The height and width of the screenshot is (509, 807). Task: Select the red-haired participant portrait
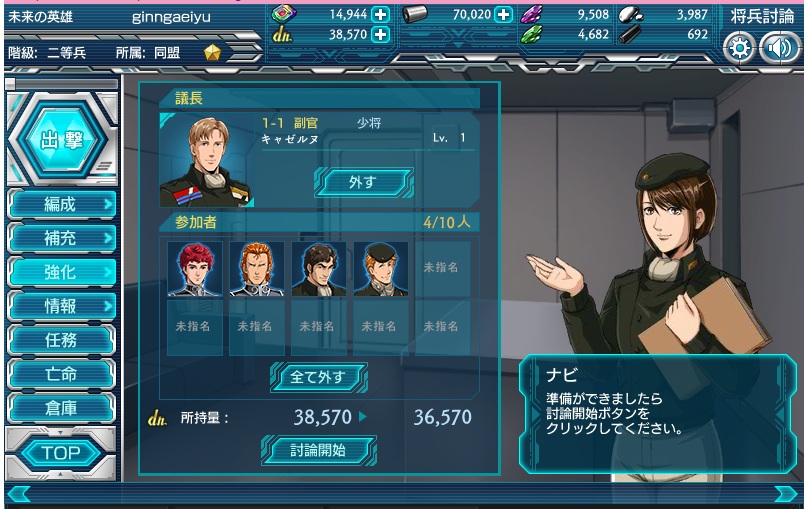[195, 268]
